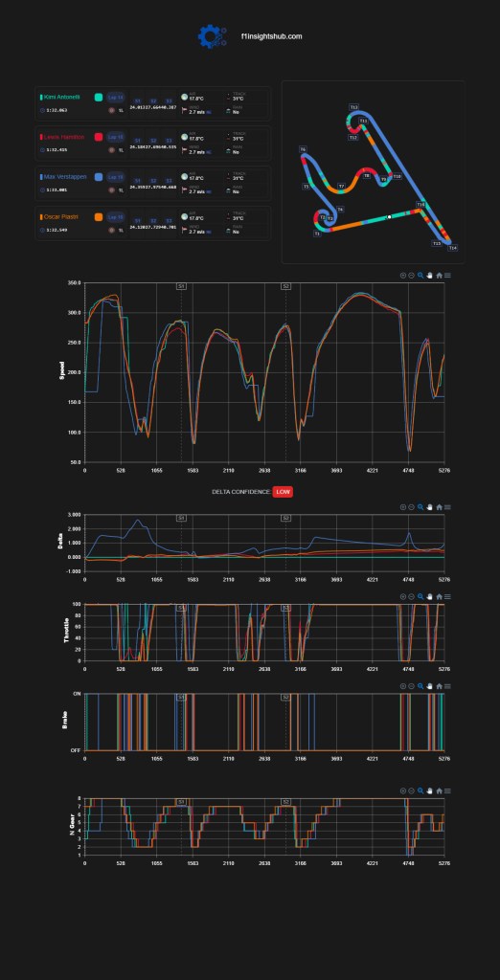Enable panning on the N Gear chart
Image resolution: width=500 pixels, height=980 pixels.
point(430,791)
